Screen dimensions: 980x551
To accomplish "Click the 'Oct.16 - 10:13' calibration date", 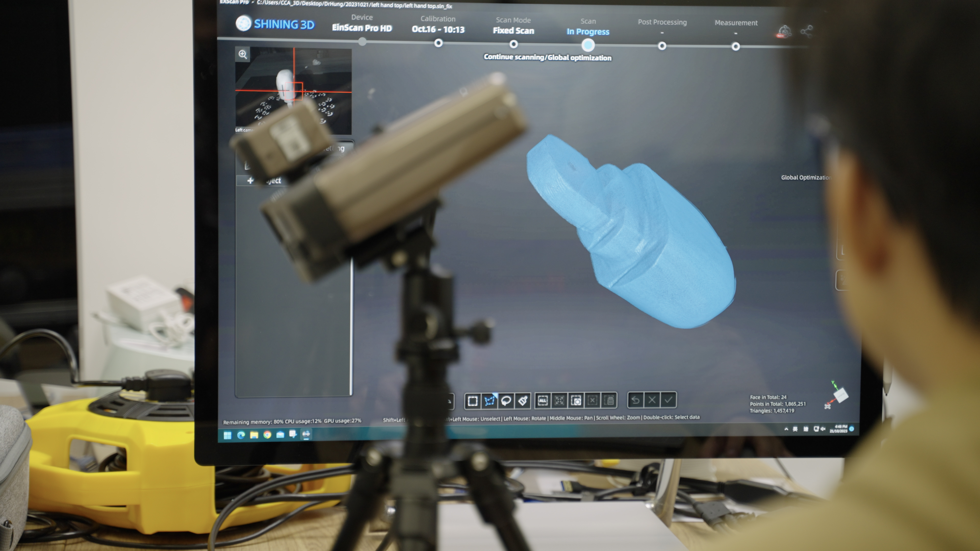I will pyautogui.click(x=438, y=30).
